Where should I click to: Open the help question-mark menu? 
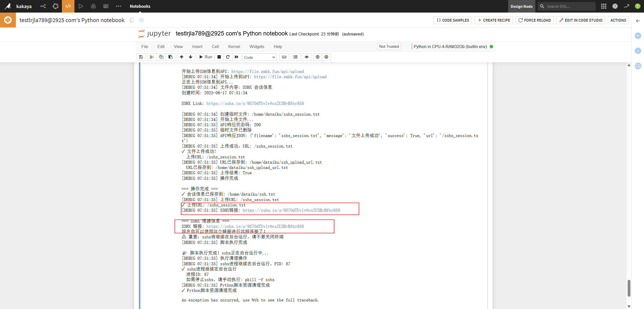[615, 6]
